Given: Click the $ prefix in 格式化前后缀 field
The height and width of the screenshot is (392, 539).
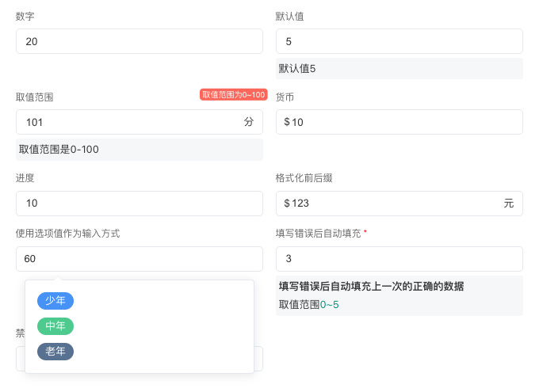Looking at the screenshot, I should click(x=287, y=204).
